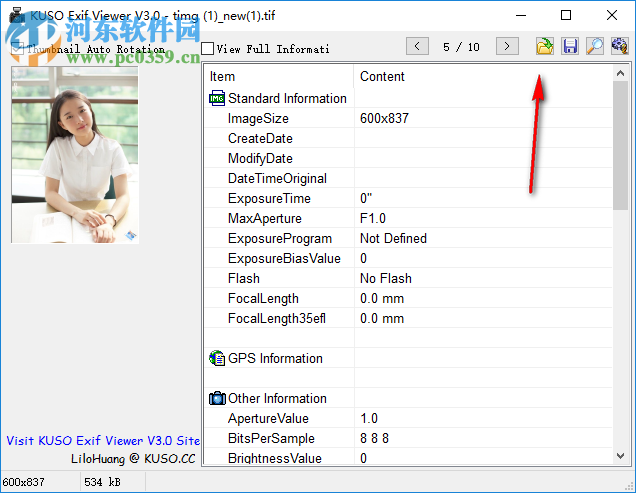Click the Standard Information section icon
Viewport: 636px width, 493px height.
click(x=217, y=98)
